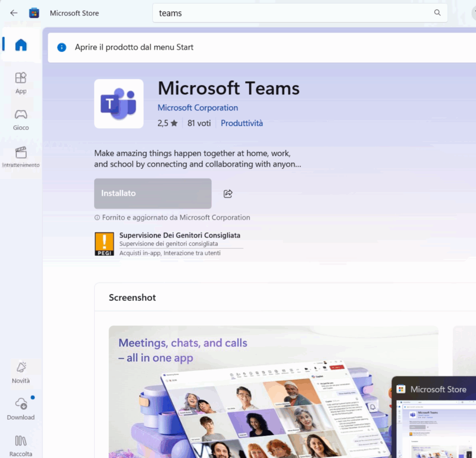This screenshot has height=458, width=476.
Task: Click the 'Screenshot' section heading
Action: pos(132,297)
